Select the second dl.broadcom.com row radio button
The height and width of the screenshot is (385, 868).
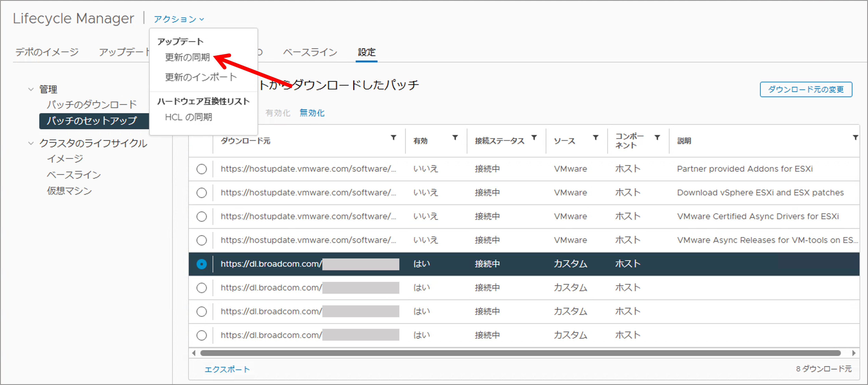(x=201, y=288)
